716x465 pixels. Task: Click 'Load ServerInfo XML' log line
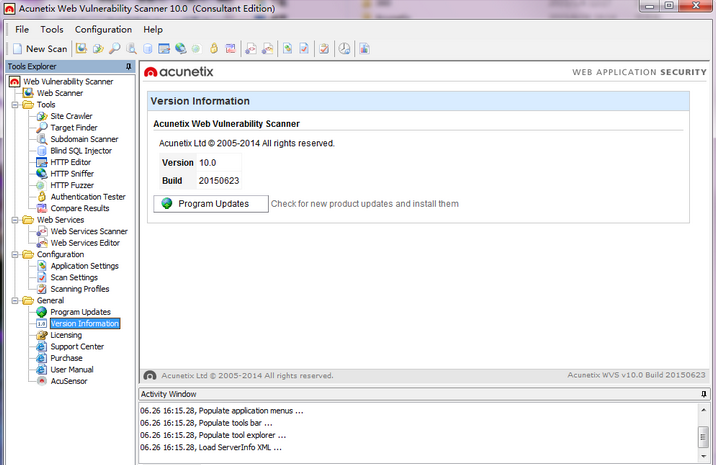click(211, 448)
